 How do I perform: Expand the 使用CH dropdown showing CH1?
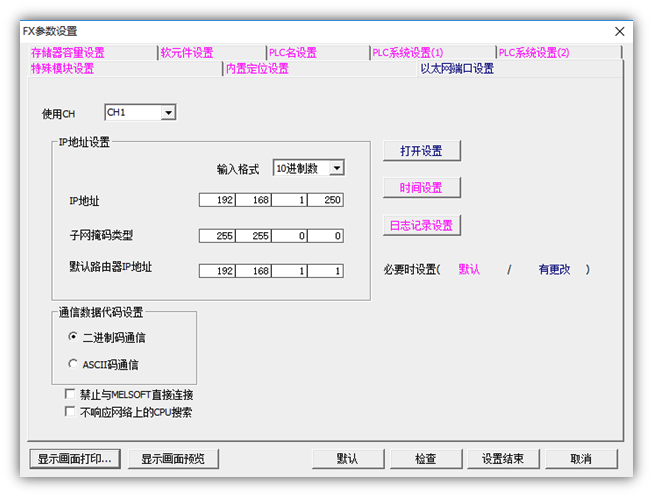(140, 112)
